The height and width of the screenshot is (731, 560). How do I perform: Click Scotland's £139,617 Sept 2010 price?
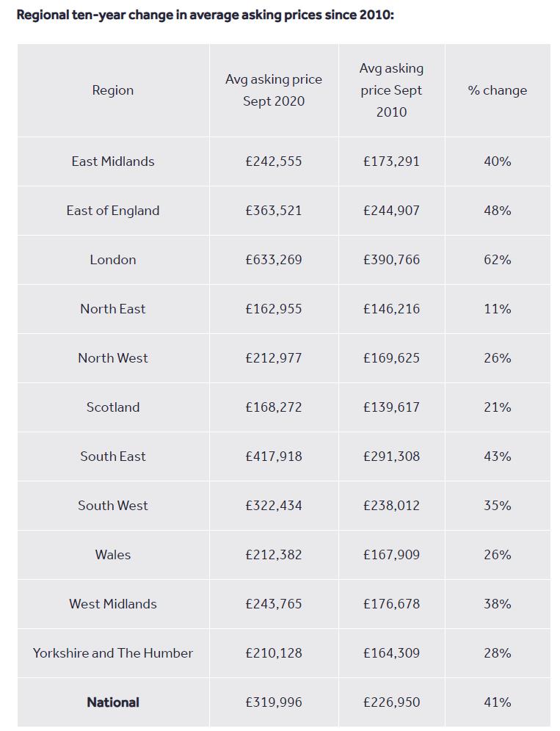pos(391,407)
